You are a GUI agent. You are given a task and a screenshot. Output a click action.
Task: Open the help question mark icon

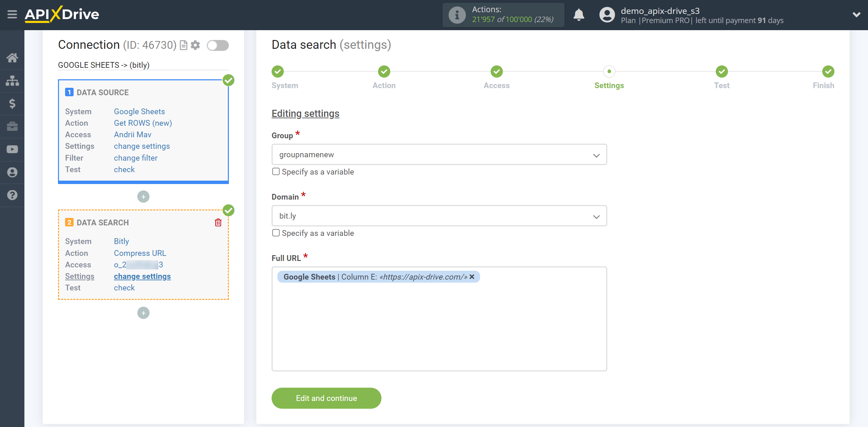coord(12,195)
